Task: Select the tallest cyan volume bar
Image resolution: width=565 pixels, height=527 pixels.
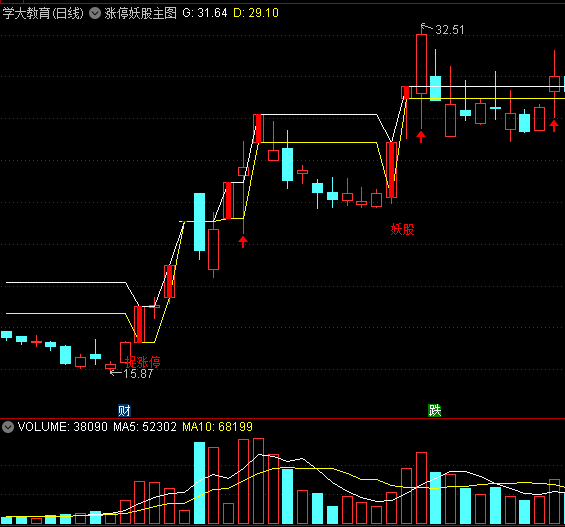Action: coord(199,483)
